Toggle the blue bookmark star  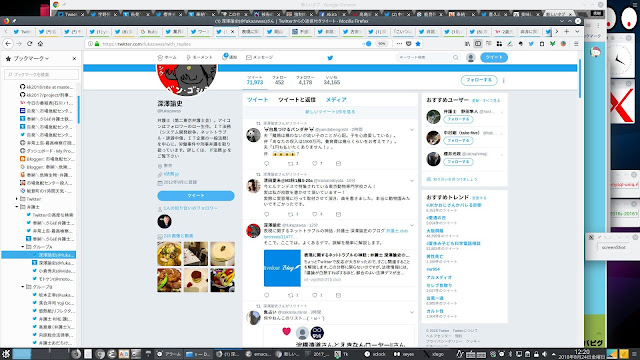coord(418,44)
